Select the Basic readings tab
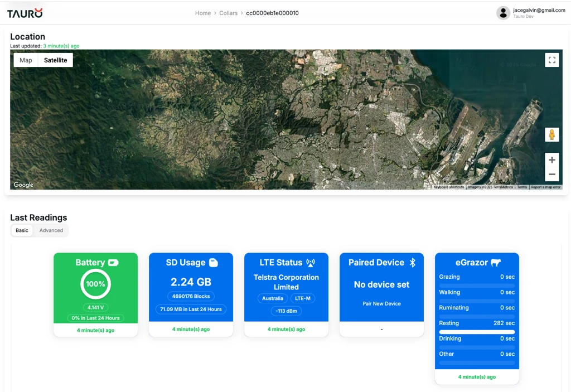 22,230
